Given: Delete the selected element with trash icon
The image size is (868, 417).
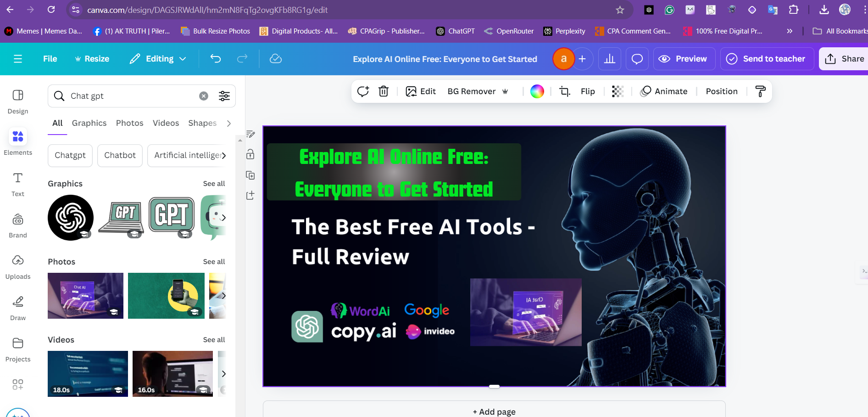Looking at the screenshot, I should click(x=384, y=91).
